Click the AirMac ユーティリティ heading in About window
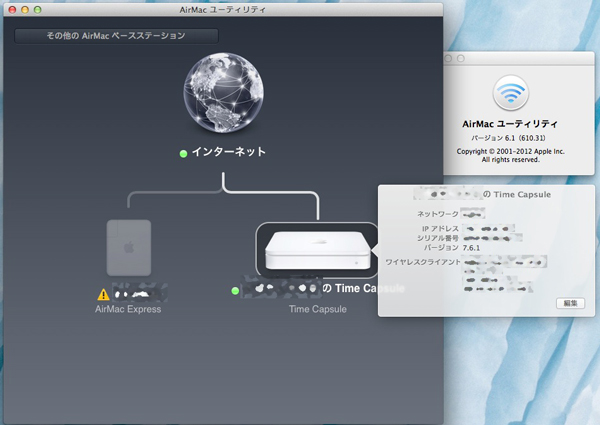600x425 pixels. (x=510, y=124)
